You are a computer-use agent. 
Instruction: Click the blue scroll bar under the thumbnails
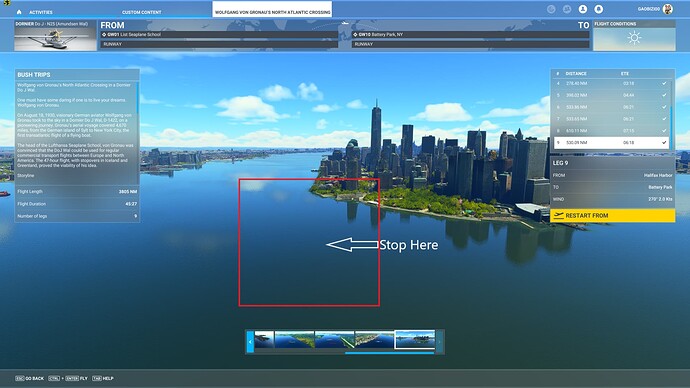point(390,352)
